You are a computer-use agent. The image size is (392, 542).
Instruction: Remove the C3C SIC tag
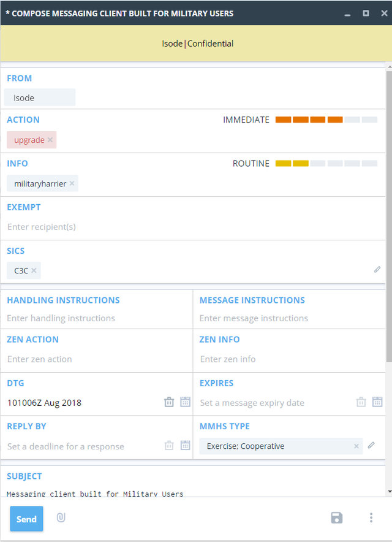(34, 270)
